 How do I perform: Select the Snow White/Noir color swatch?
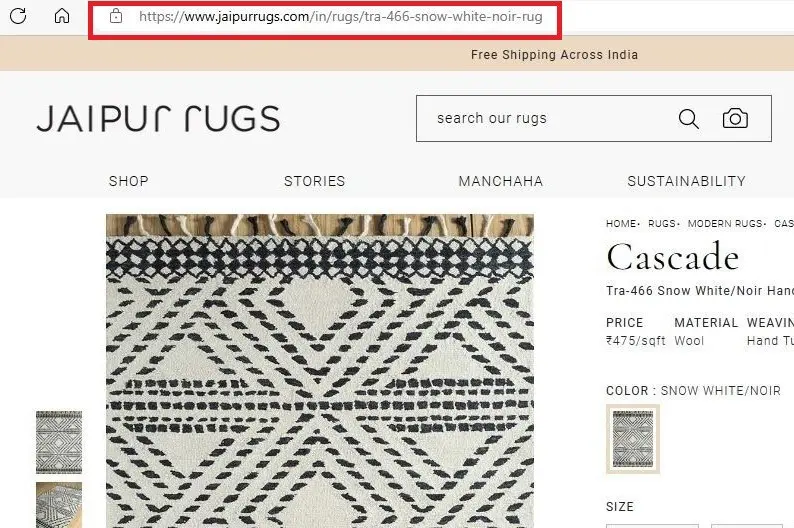(x=633, y=439)
